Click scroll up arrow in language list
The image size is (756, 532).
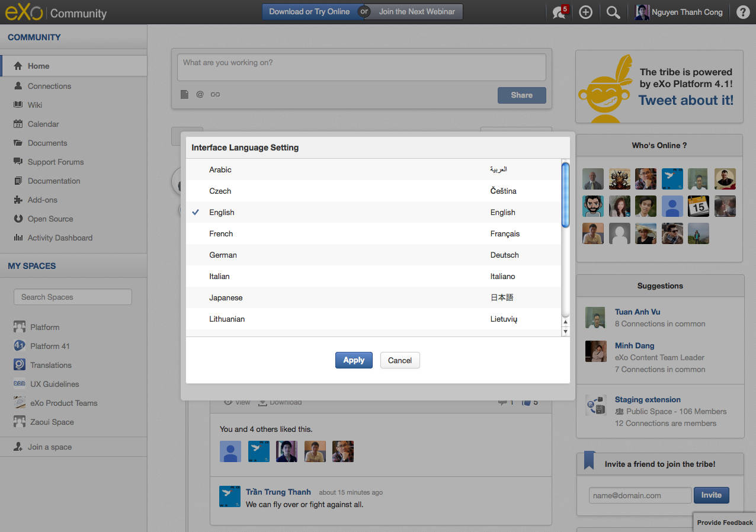tap(565, 322)
